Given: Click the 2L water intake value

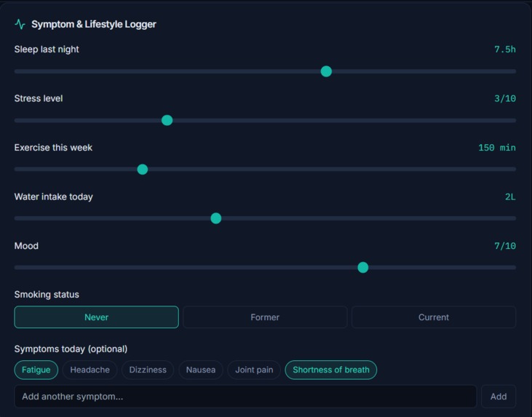Looking at the screenshot, I should (x=510, y=196).
